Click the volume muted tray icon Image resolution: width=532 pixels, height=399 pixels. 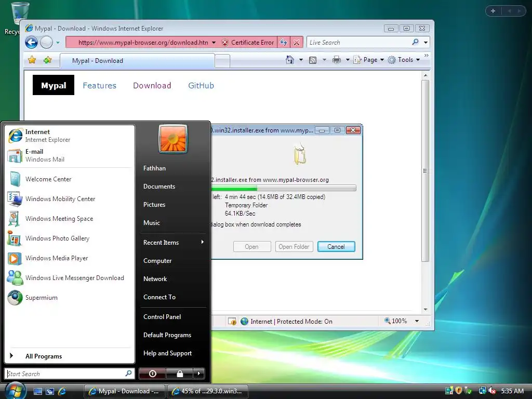[x=492, y=391]
